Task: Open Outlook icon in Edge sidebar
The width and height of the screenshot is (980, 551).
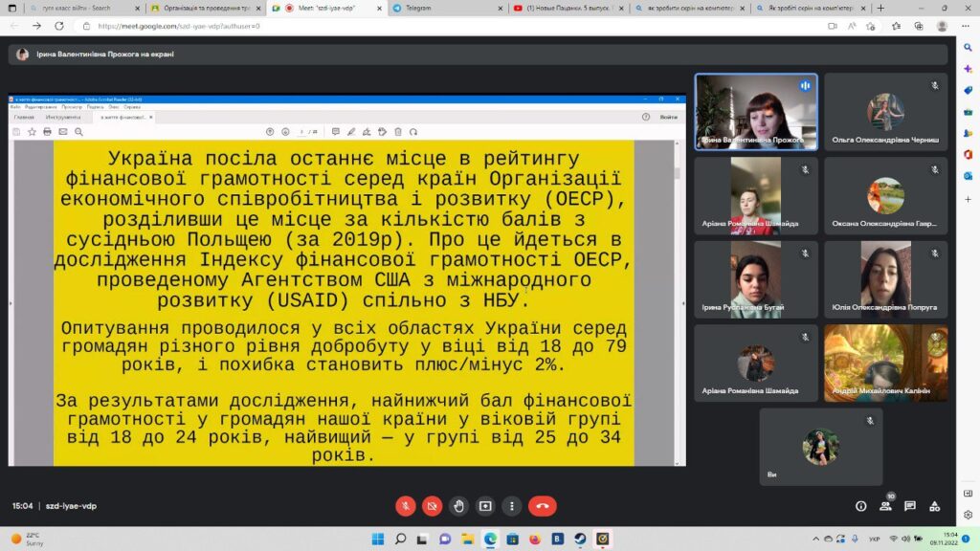Action: pos(968,175)
